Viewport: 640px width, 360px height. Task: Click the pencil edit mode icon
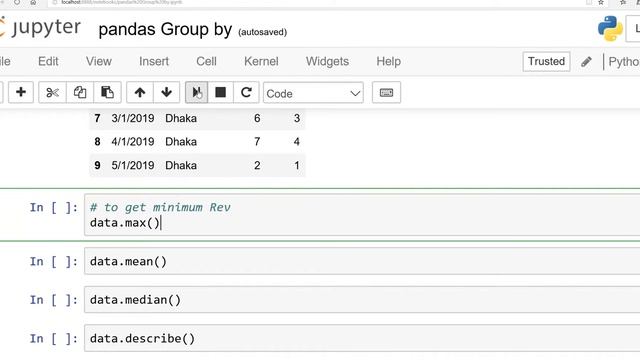tap(587, 62)
